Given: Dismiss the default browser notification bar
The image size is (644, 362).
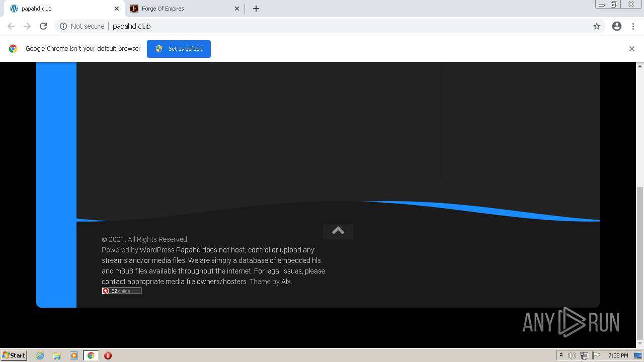Looking at the screenshot, I should 632,49.
